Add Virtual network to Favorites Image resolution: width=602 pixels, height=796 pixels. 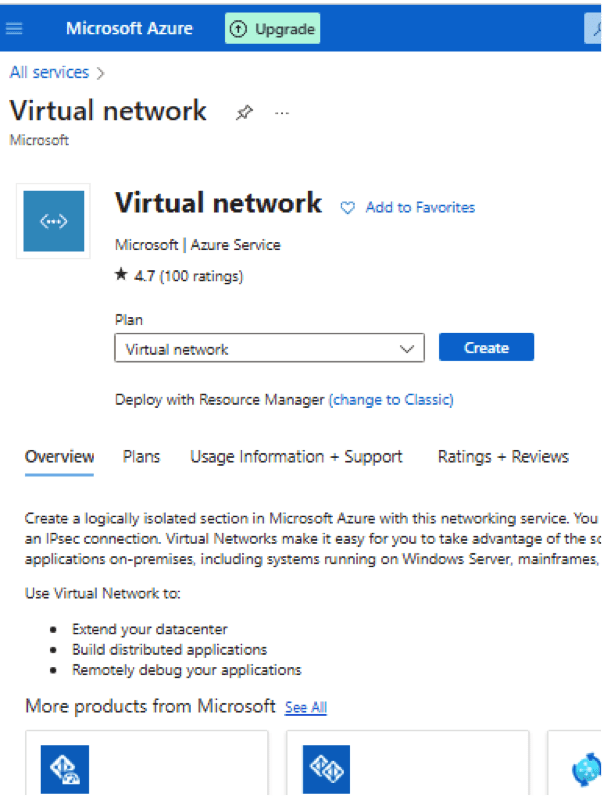[408, 207]
